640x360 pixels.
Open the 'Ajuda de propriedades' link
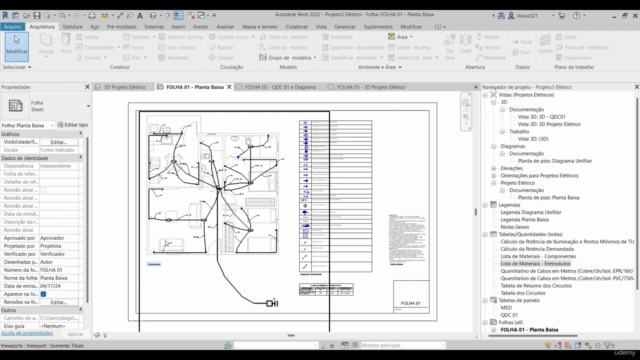[27, 333]
